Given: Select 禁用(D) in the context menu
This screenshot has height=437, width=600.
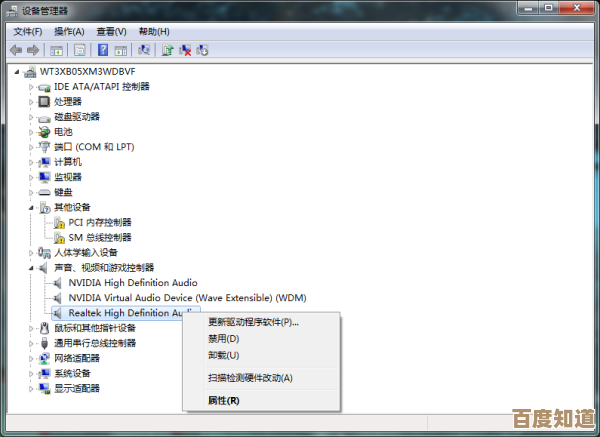Looking at the screenshot, I should click(223, 339).
